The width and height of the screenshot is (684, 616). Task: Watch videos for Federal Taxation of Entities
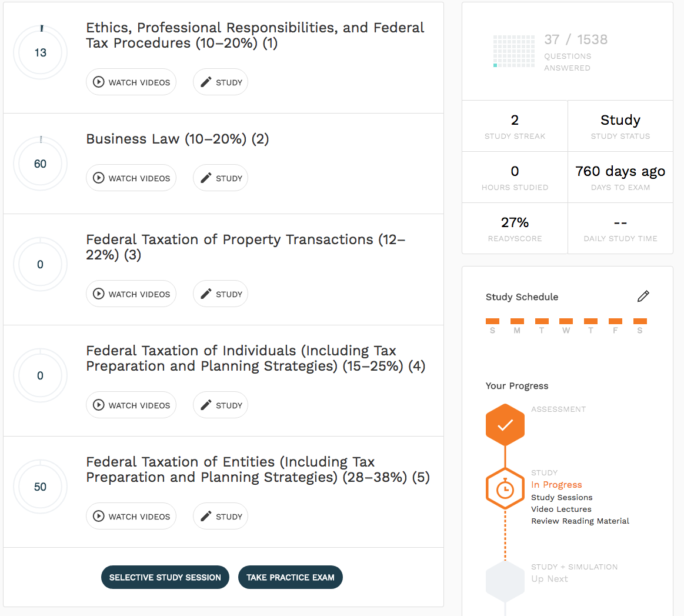[131, 517]
